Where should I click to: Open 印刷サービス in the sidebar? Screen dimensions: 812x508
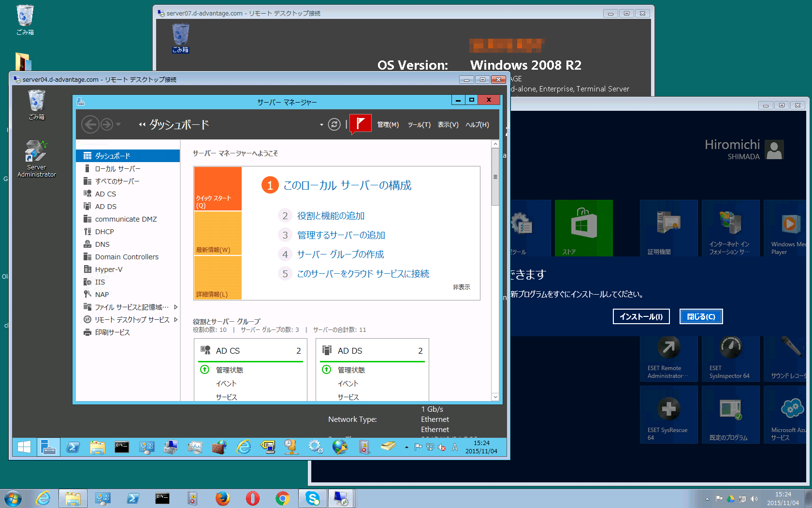click(128, 332)
